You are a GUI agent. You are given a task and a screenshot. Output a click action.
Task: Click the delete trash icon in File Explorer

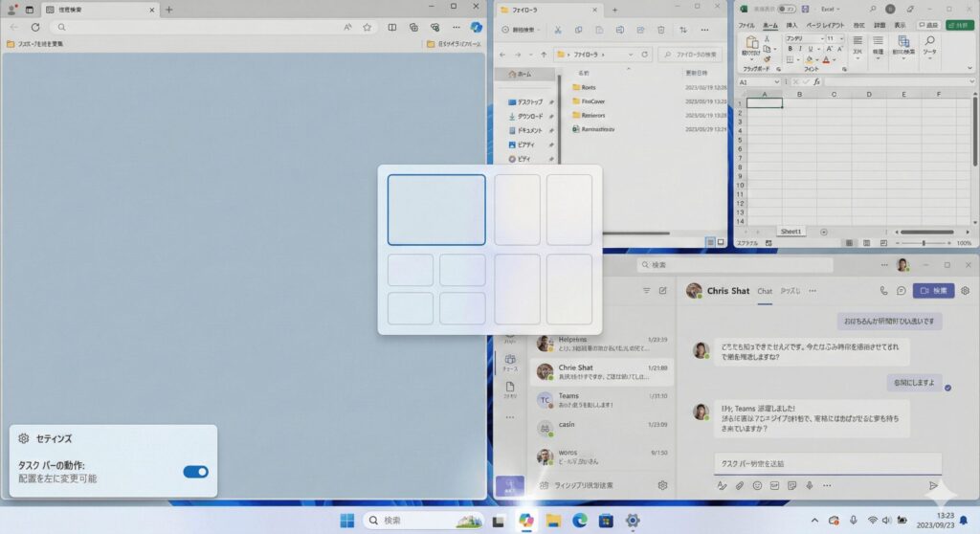661,30
